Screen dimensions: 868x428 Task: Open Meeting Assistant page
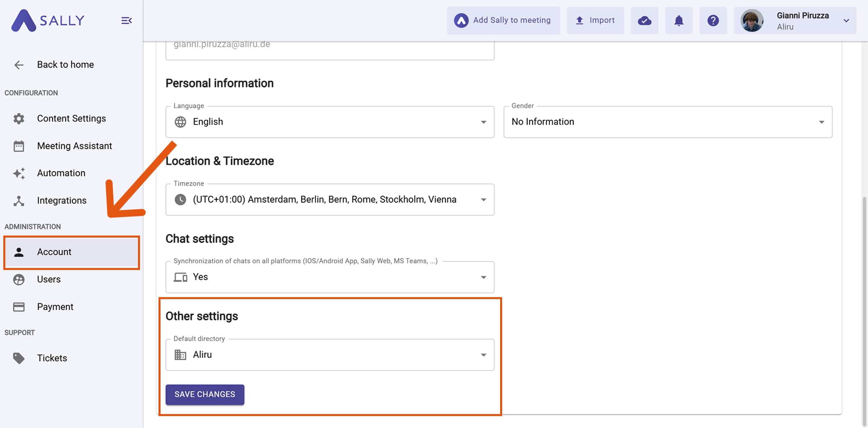point(71,146)
